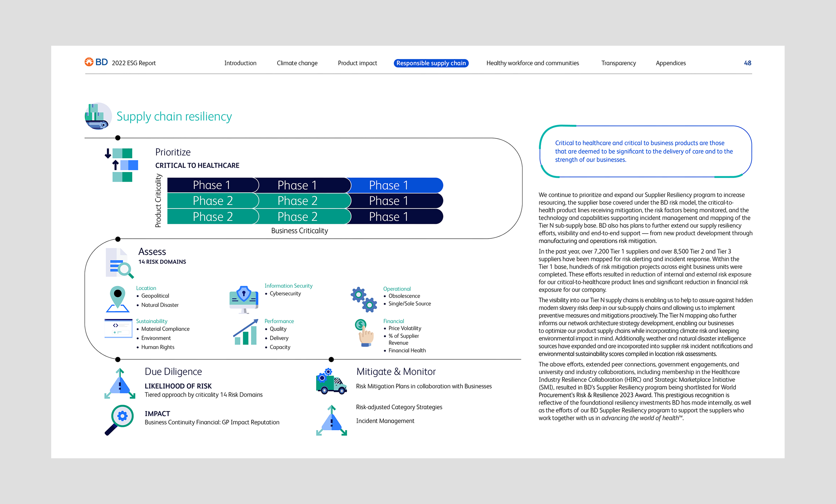Image resolution: width=836 pixels, height=504 pixels.
Task: Click the 14 RISK DOMAINS label
Action: (162, 262)
